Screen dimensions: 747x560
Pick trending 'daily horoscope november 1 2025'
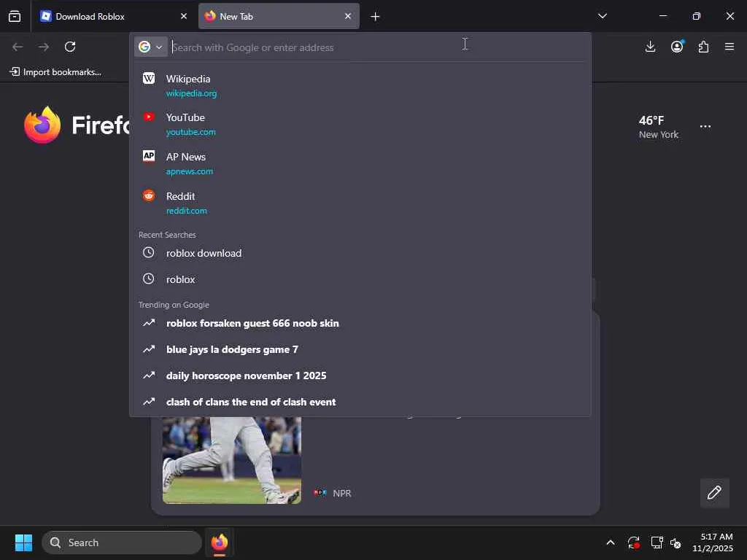coord(360,376)
